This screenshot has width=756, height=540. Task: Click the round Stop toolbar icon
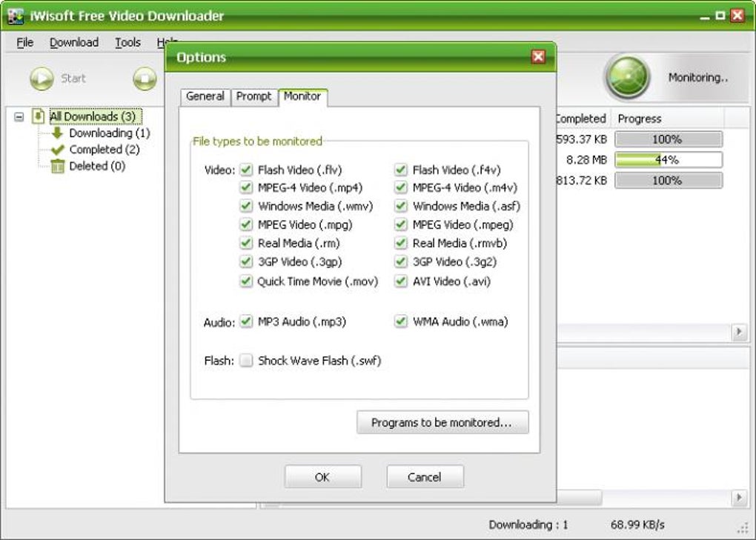[145, 79]
